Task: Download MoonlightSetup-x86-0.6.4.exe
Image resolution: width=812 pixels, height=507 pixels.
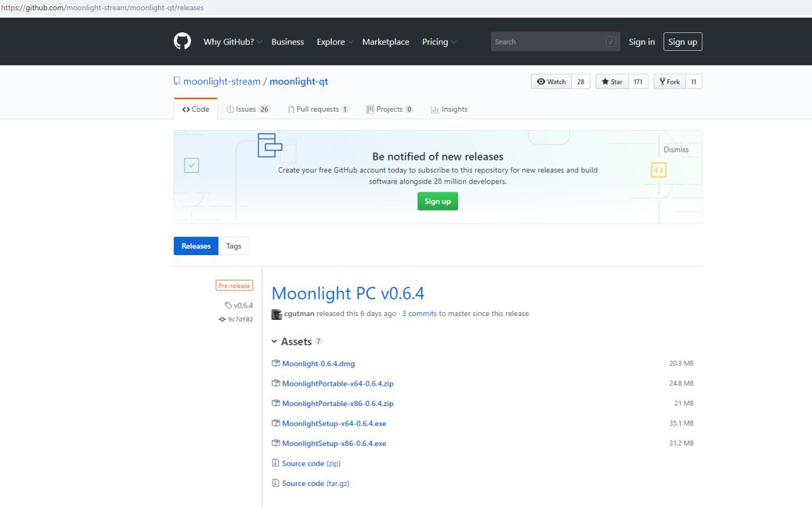Action: click(334, 444)
